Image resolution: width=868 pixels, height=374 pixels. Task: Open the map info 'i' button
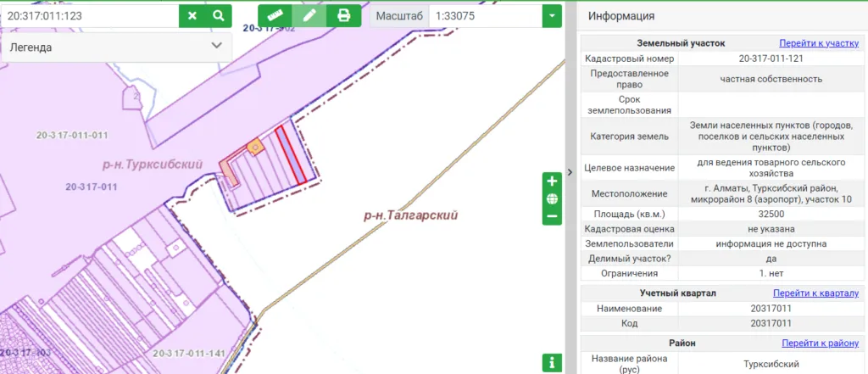tap(553, 362)
